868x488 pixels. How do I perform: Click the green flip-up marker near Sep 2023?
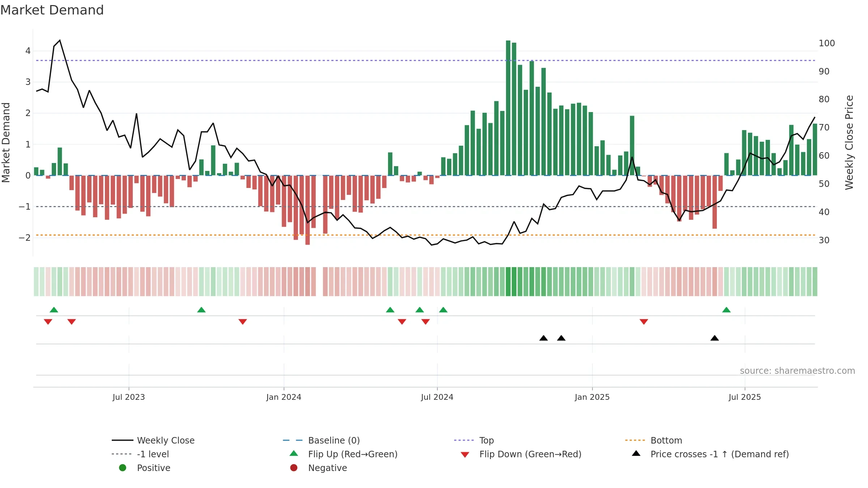(201, 310)
